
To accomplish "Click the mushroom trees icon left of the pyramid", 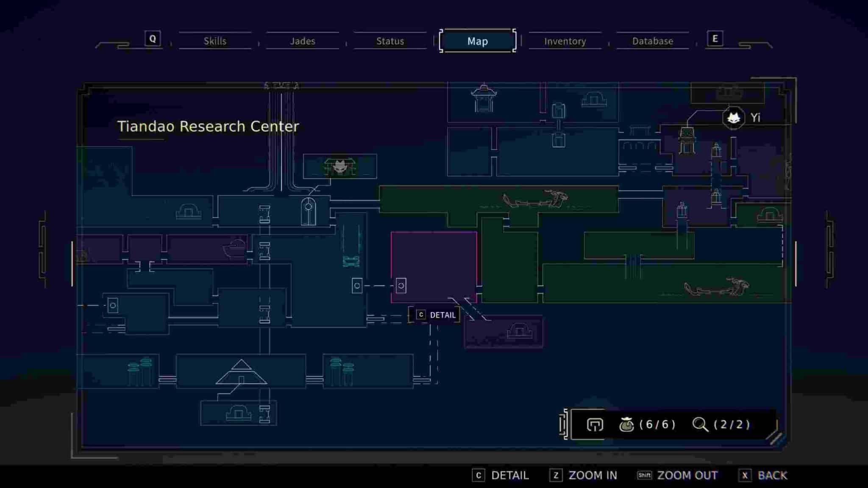I will tap(140, 371).
